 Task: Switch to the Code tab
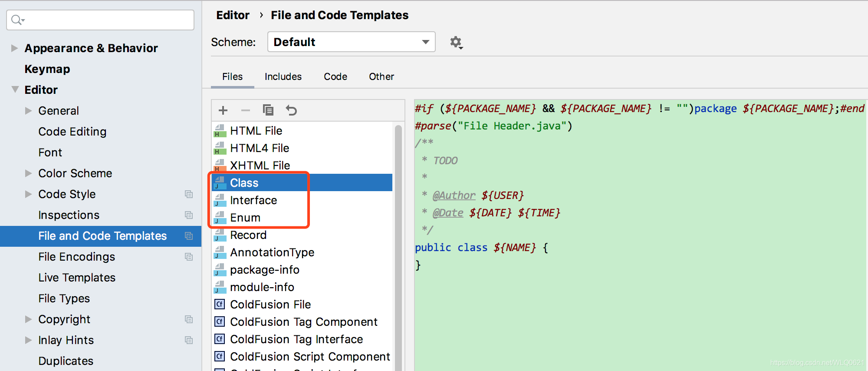335,76
